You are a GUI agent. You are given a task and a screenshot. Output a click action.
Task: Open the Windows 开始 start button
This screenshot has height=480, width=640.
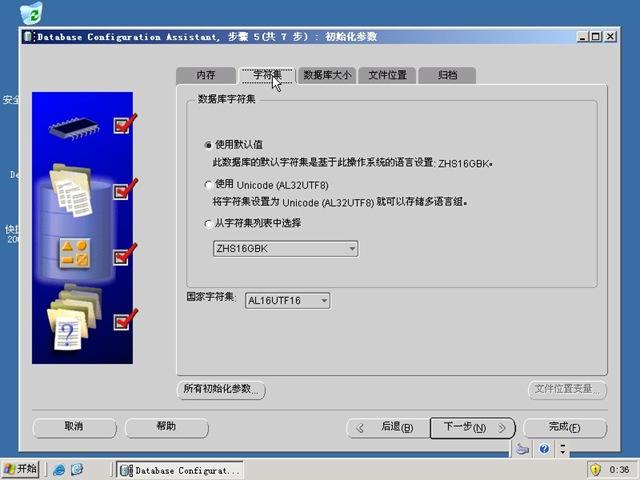point(20,469)
